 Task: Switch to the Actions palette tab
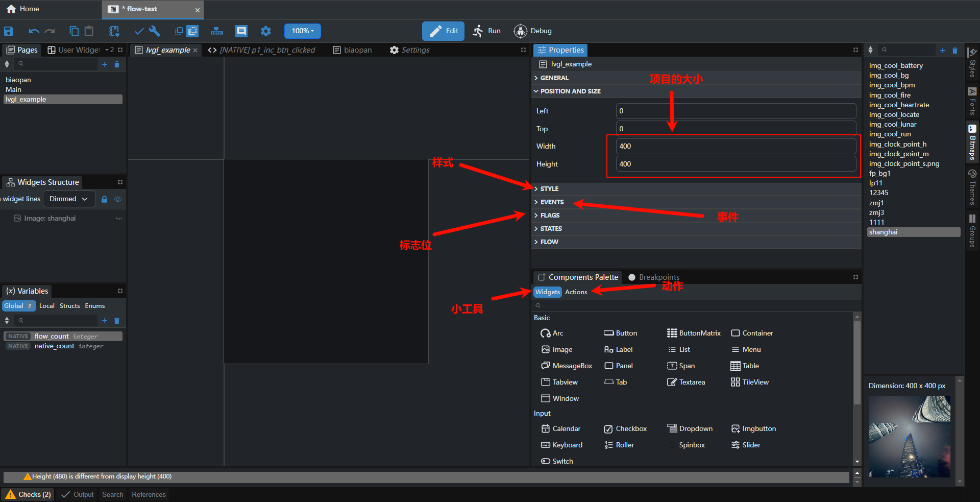pos(576,292)
